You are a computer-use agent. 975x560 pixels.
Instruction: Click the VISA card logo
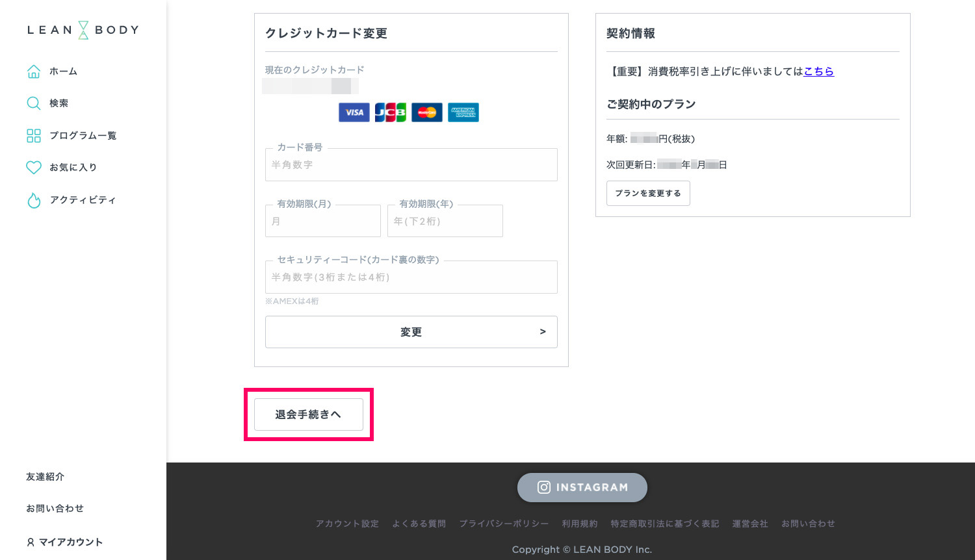click(x=354, y=112)
